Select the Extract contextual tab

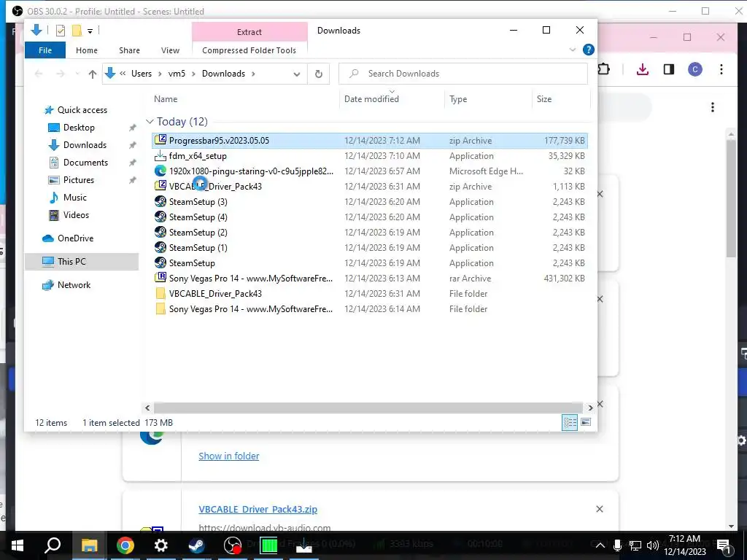249,32
